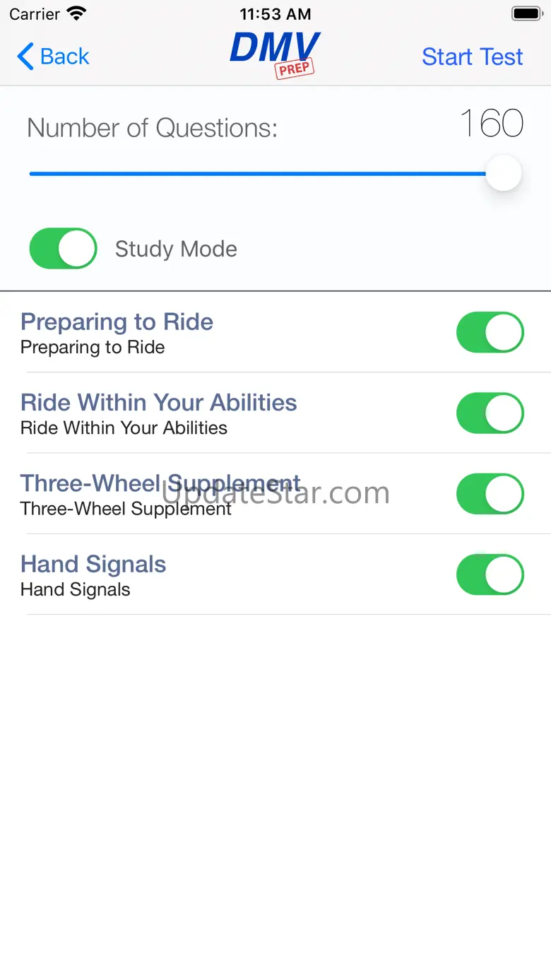551x980 pixels.
Task: Tap the 160 question count value
Action: click(492, 124)
